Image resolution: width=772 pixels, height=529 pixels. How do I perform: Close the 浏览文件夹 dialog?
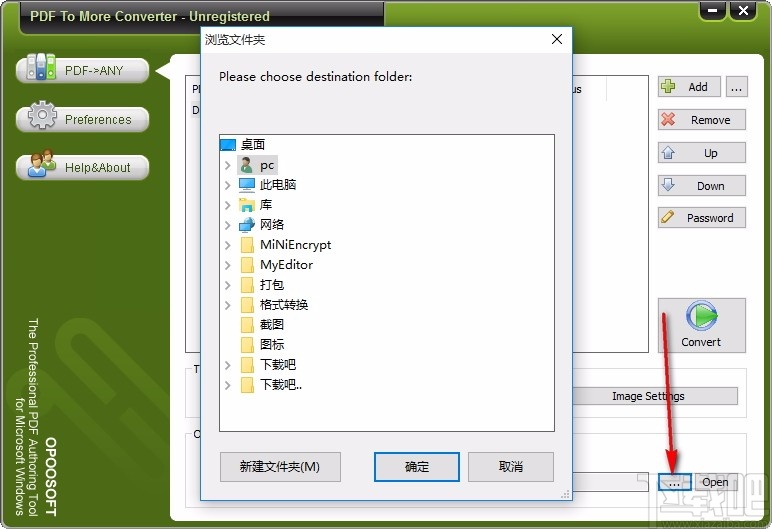point(557,39)
